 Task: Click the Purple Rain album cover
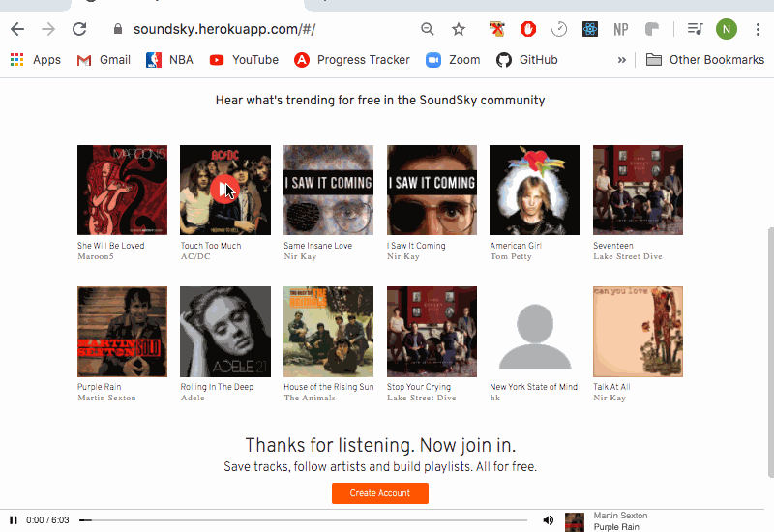pyautogui.click(x=123, y=332)
